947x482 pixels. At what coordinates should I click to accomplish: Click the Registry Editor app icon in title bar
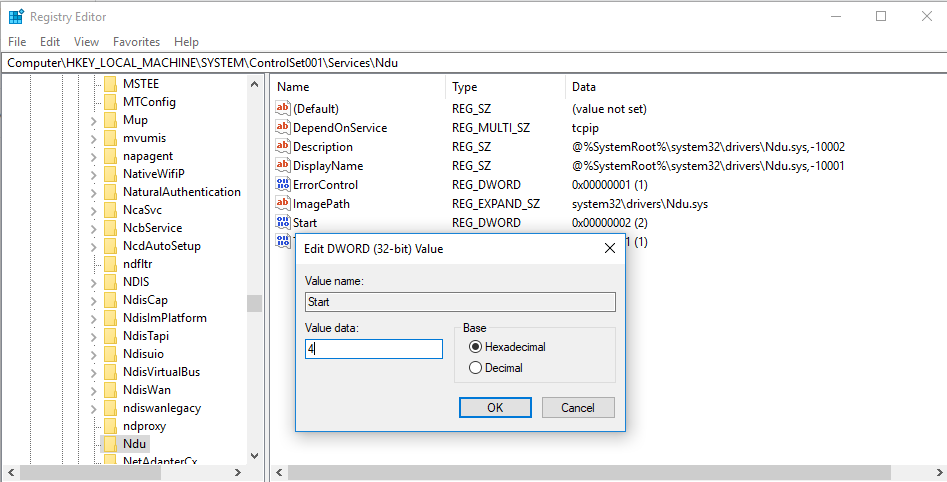16,16
